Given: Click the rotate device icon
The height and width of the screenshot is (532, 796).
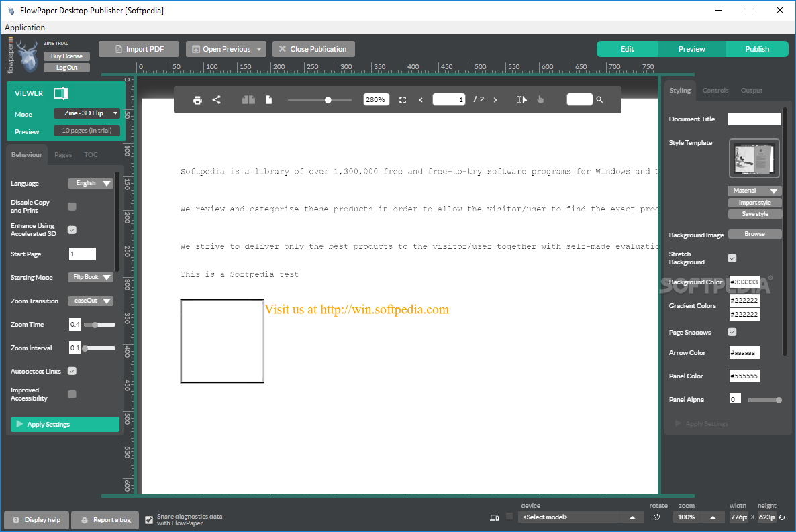Looking at the screenshot, I should coord(657,517).
